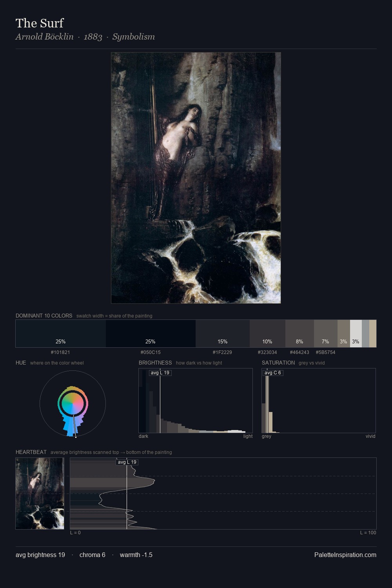Screen dimensions: 392x588
Task: Click the 'DOMINANT 10 COLORS' heading
Action: pos(44,316)
